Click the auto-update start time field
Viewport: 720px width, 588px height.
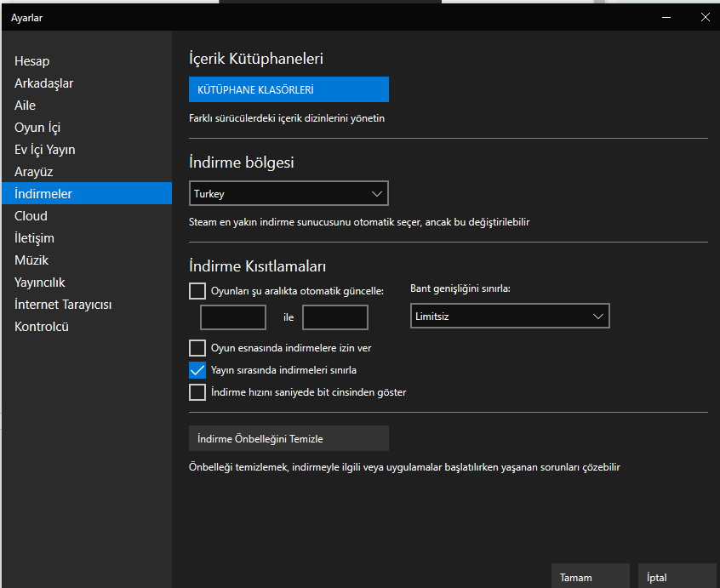[x=233, y=317]
